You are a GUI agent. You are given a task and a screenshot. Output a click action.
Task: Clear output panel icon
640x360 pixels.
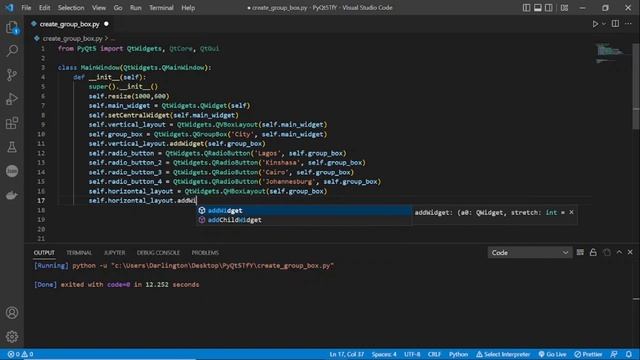tap(580, 252)
